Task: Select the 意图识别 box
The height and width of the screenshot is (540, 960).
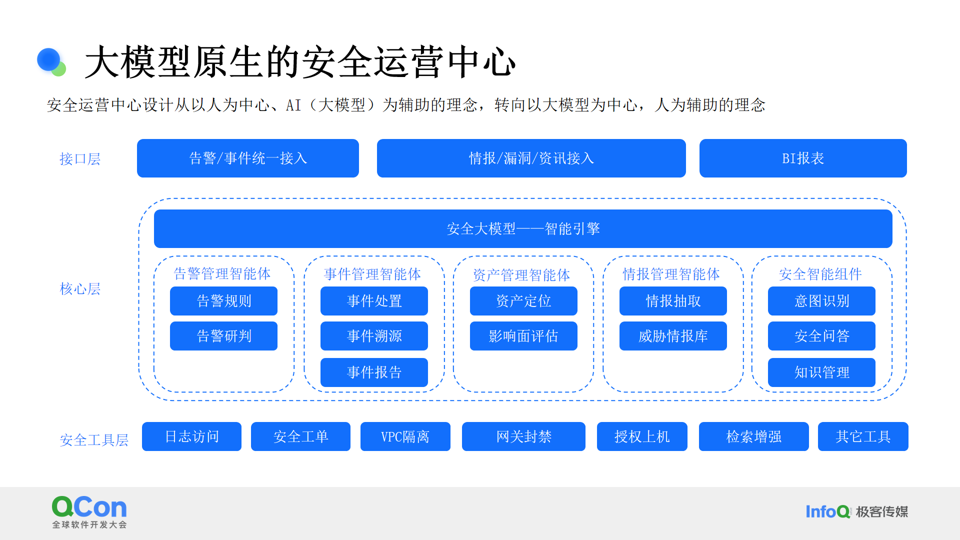Action: point(822,301)
